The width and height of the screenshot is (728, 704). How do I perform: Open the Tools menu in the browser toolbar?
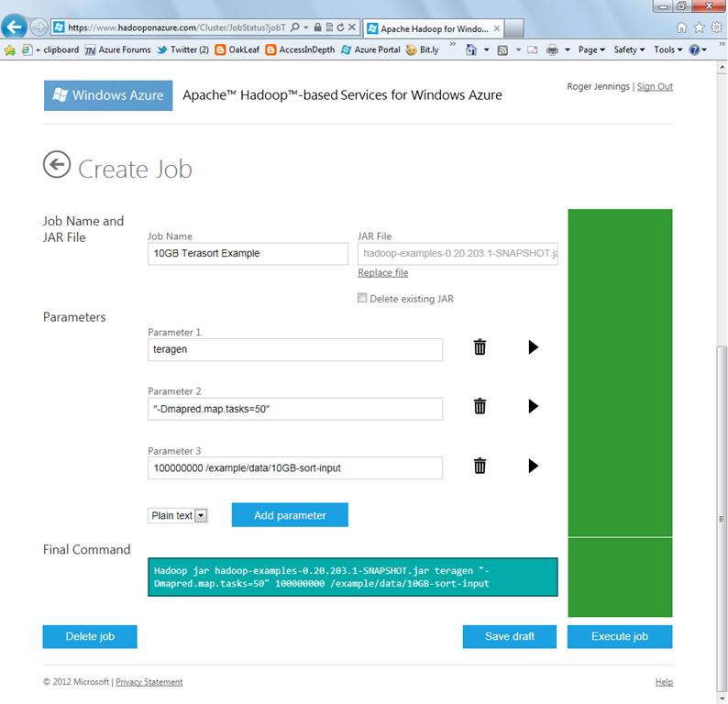point(667,49)
